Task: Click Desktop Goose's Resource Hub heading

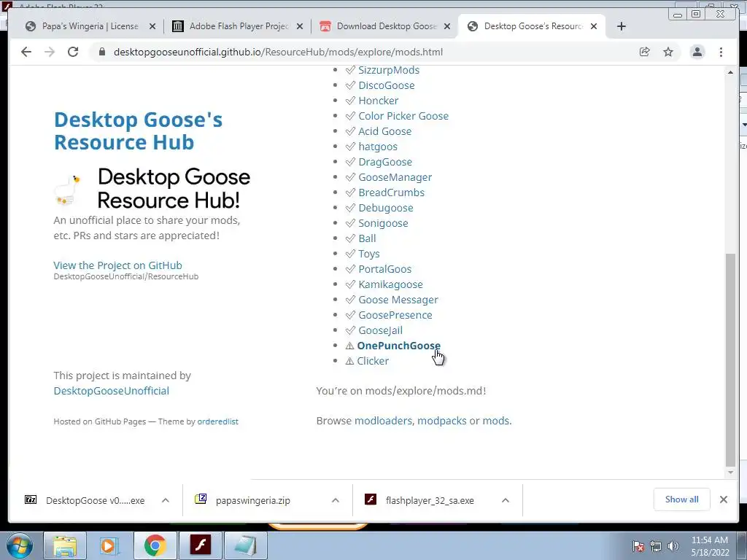Action: [x=138, y=131]
